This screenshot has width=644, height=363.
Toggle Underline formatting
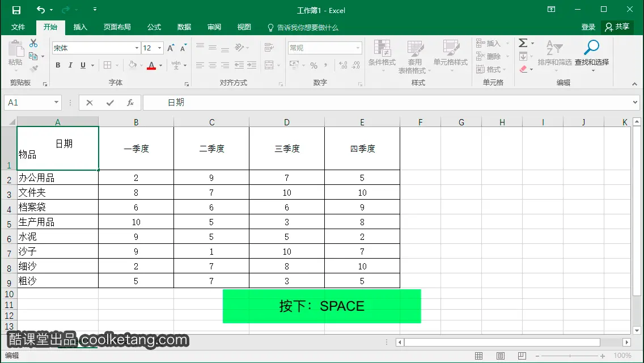(83, 65)
